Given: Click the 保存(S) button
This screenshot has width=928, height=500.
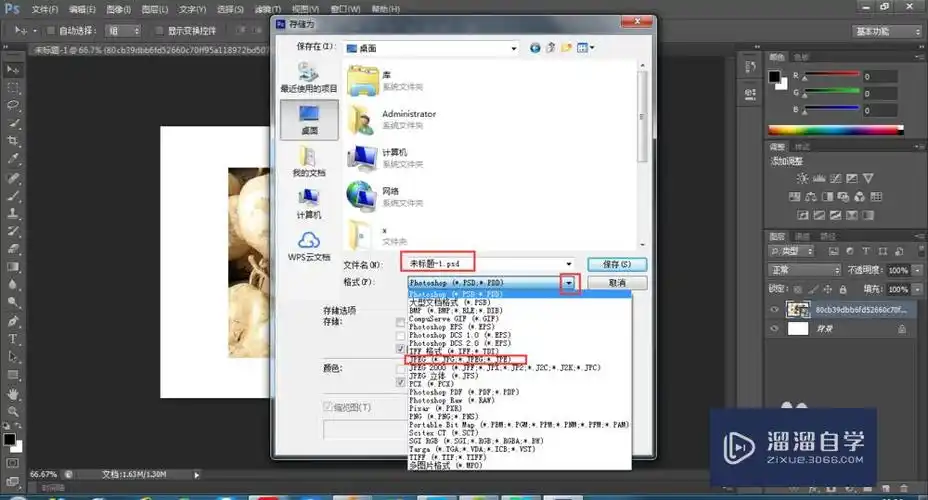Looking at the screenshot, I should pyautogui.click(x=617, y=264).
